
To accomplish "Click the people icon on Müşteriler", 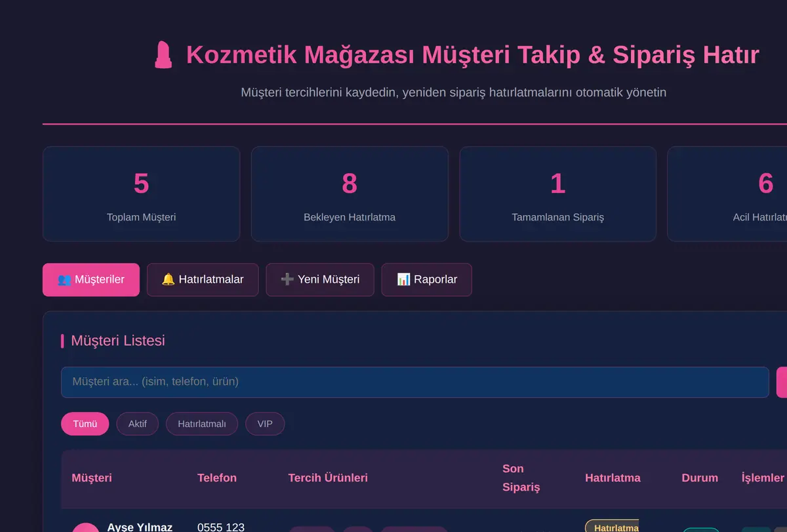I will click(64, 279).
